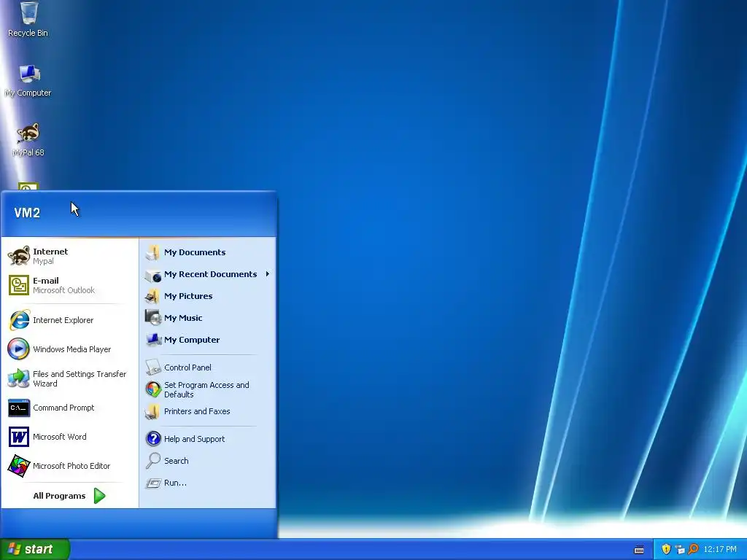The height and width of the screenshot is (560, 747).
Task: Click the 12:17 PM taskbar clock
Action: [719, 550]
